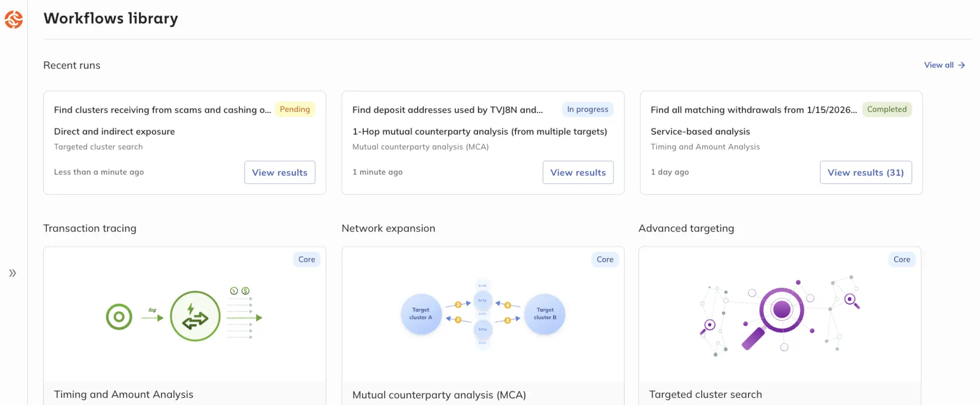980x405 pixels.
Task: Click the Pending status badge
Action: click(295, 109)
